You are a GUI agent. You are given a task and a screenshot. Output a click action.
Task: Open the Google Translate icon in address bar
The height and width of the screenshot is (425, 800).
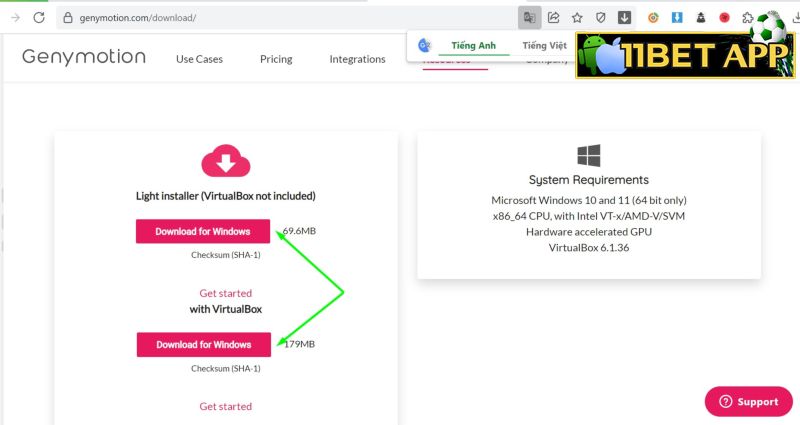pos(530,18)
